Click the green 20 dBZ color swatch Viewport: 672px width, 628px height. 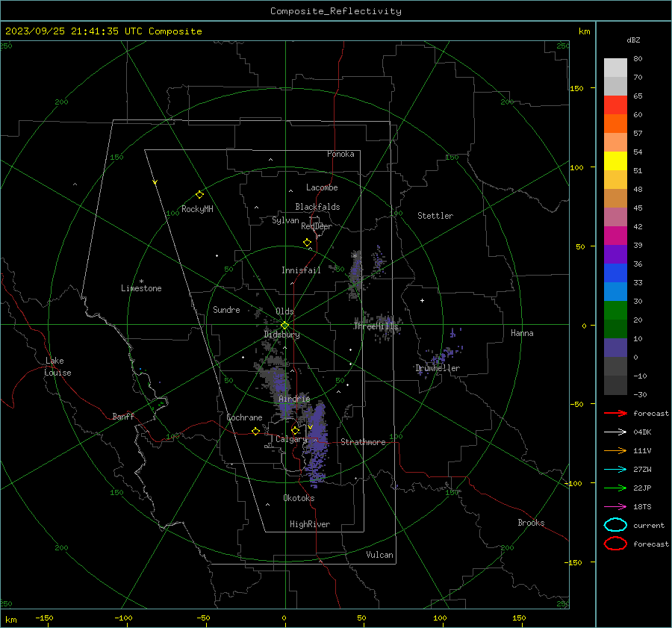pos(615,311)
